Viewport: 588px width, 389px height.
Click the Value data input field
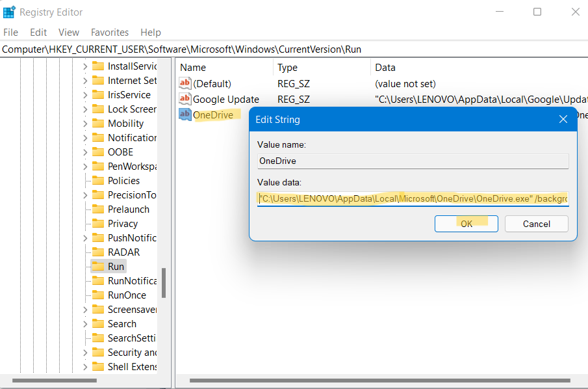(413, 198)
